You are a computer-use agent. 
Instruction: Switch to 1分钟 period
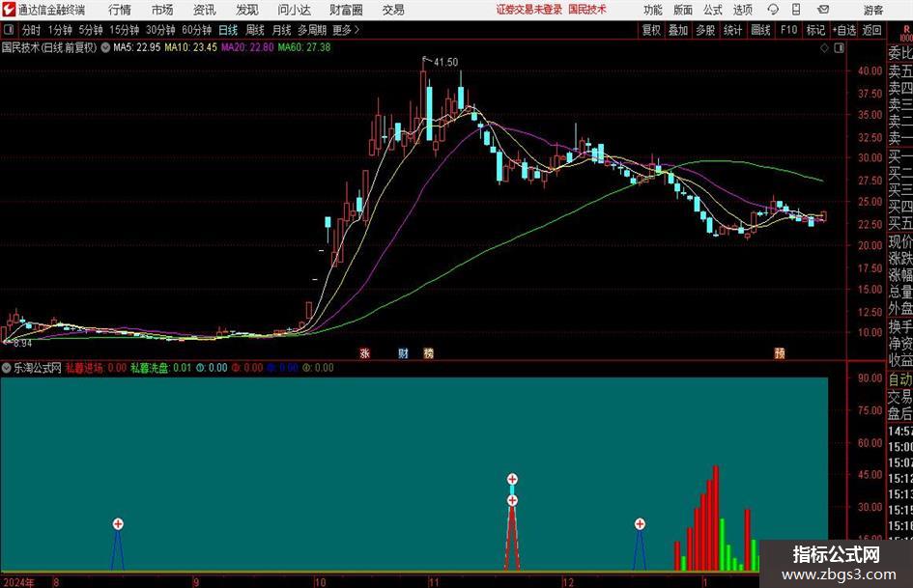pos(59,30)
